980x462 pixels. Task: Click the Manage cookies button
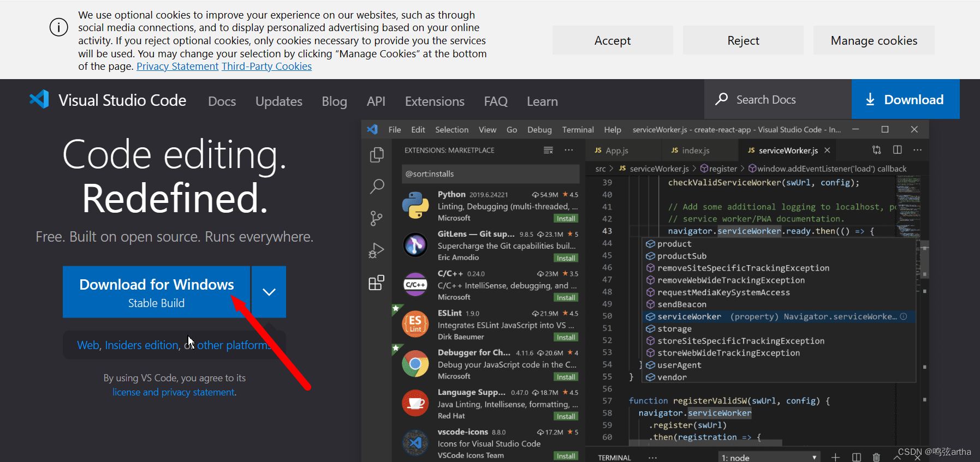pyautogui.click(x=874, y=40)
